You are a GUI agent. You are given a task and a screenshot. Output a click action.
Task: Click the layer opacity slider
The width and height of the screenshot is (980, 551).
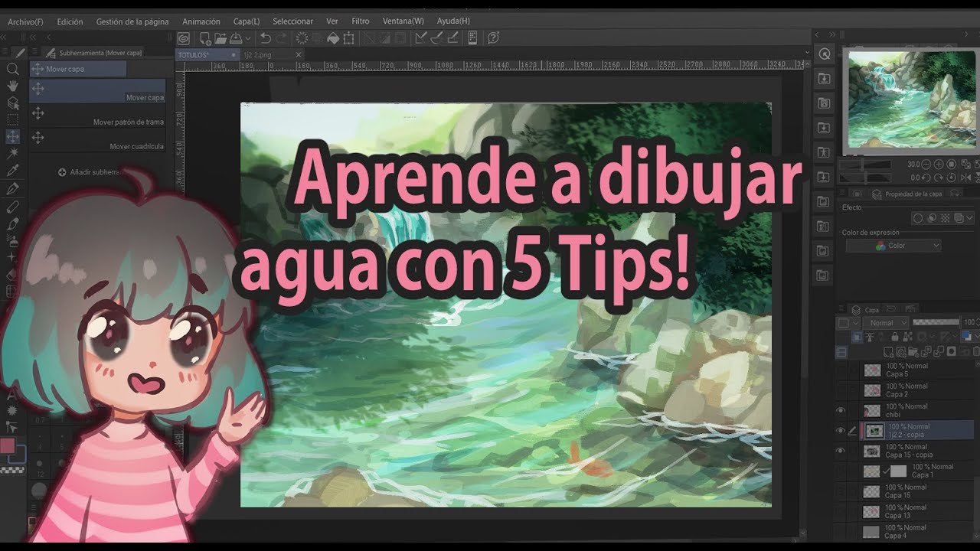tap(936, 322)
